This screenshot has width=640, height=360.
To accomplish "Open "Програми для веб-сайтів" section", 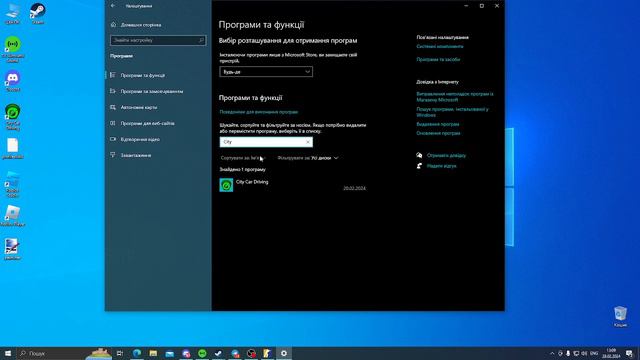I will (147, 123).
